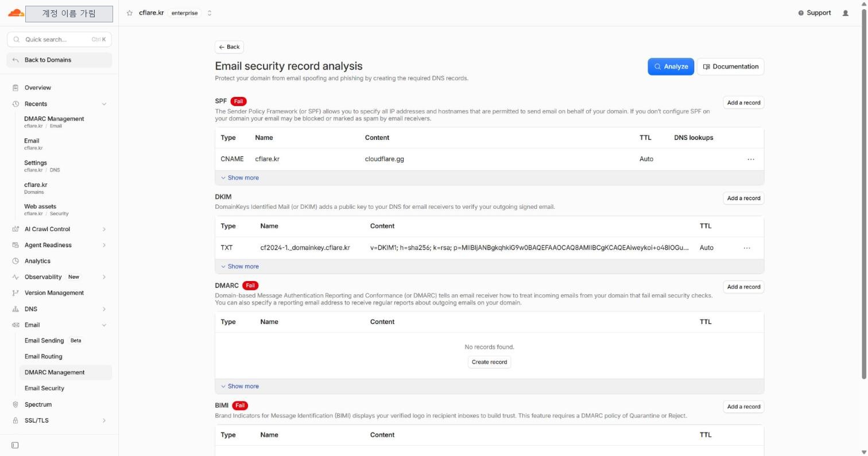Open row options for cflare.kr CNAME record

point(751,159)
